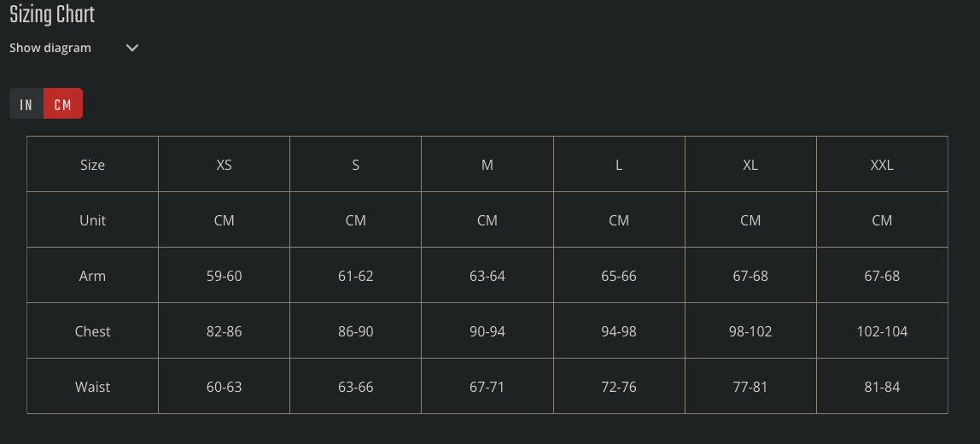980x444 pixels.
Task: Click the Size header cell
Action: pos(92,165)
